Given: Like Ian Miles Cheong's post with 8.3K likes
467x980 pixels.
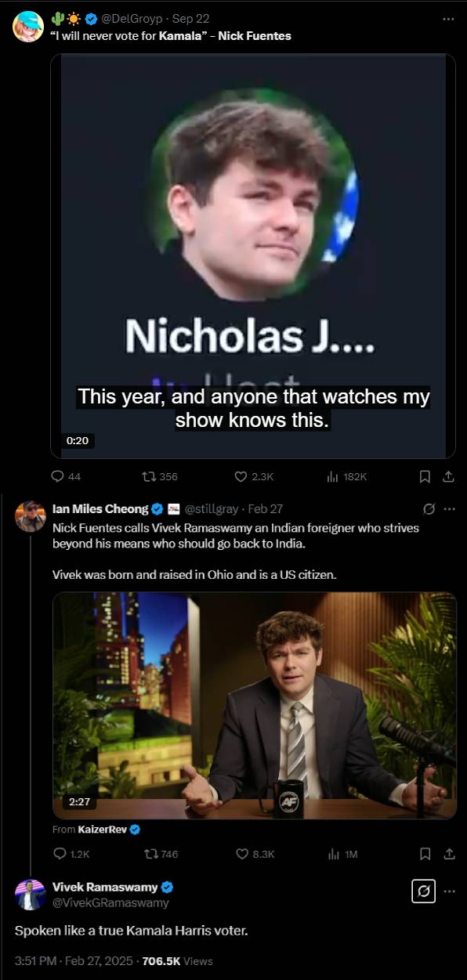Looking at the screenshot, I should pyautogui.click(x=255, y=854).
